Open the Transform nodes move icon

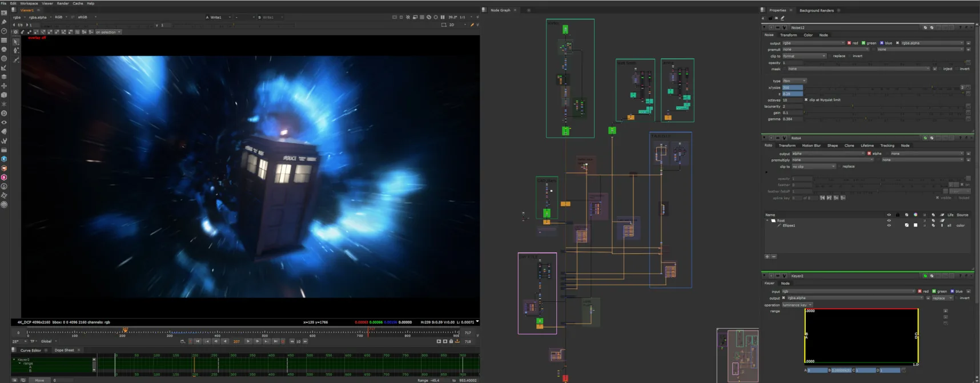tap(4, 86)
